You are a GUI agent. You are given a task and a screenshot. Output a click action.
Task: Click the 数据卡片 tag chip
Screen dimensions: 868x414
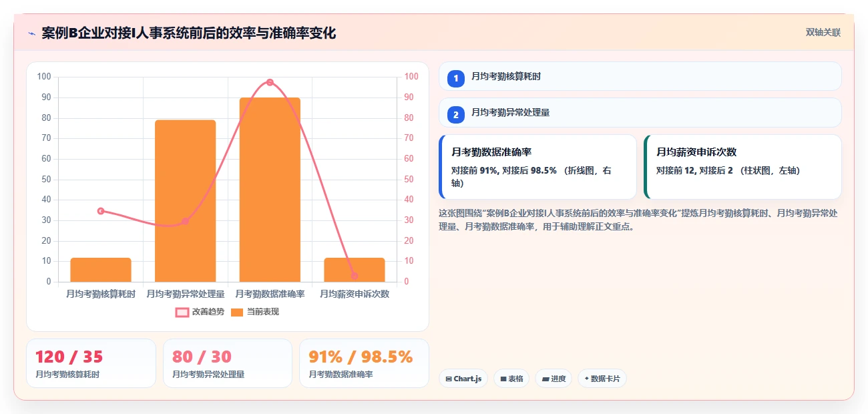[602, 379]
